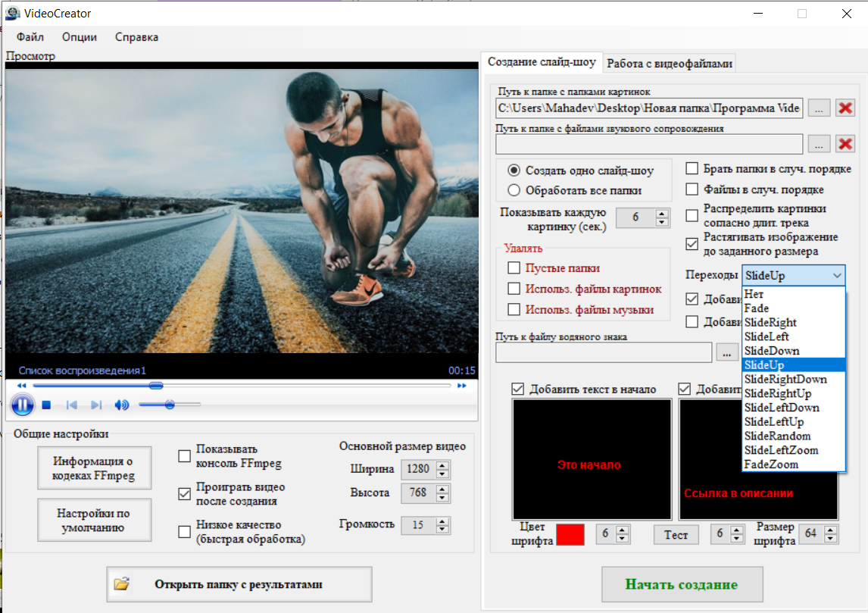The image size is (868, 613).
Task: Clear the audio folder path with red X
Action: tap(845, 143)
